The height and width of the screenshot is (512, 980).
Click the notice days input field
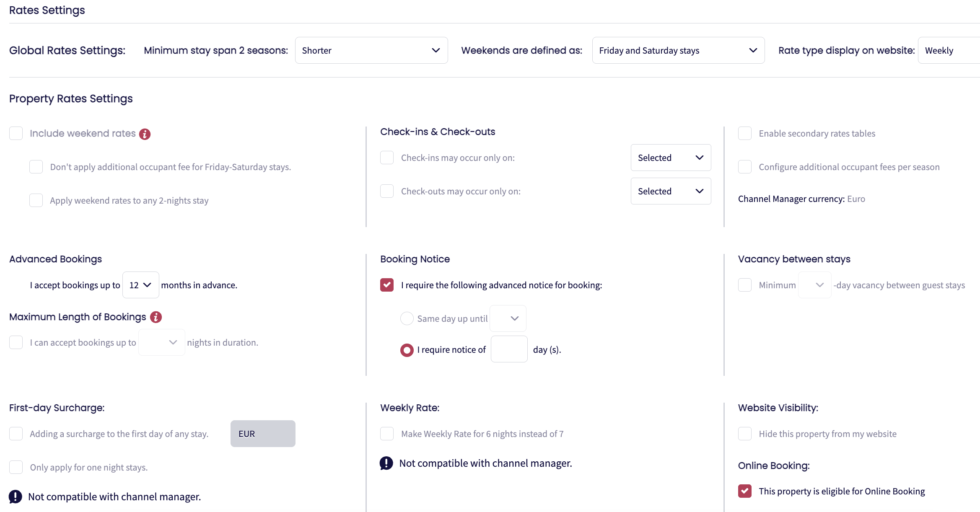tap(509, 349)
